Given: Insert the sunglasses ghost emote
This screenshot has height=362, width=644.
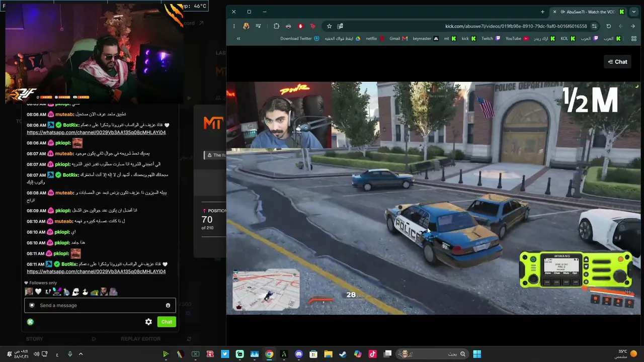Looking at the screenshot, I should [75, 292].
